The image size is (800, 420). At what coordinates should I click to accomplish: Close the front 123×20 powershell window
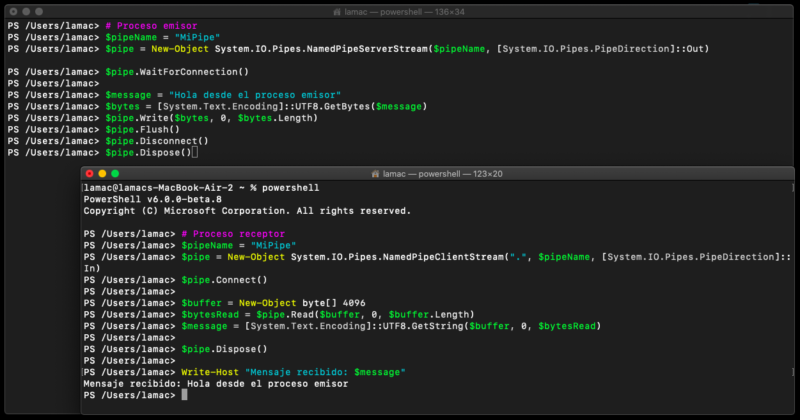point(90,174)
